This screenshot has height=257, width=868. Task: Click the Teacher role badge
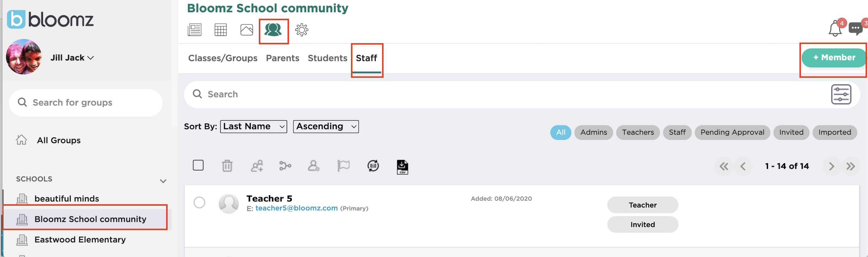pos(643,205)
